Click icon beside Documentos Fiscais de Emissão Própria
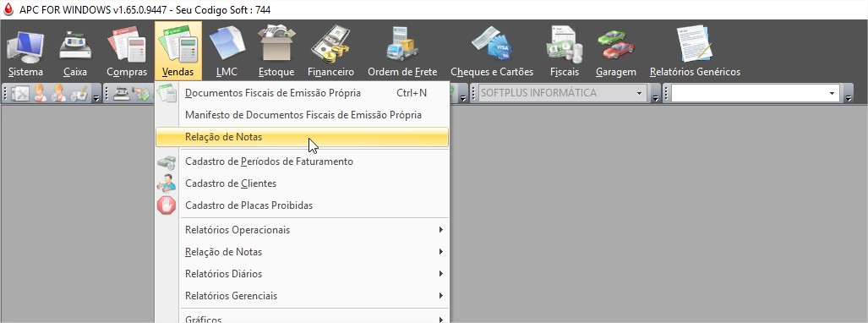 coord(166,93)
